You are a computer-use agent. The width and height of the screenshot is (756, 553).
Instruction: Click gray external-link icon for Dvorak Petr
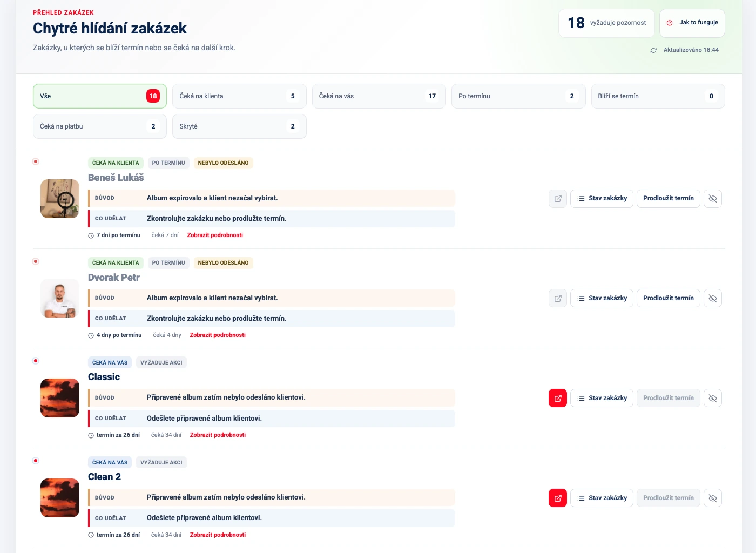[x=558, y=298]
